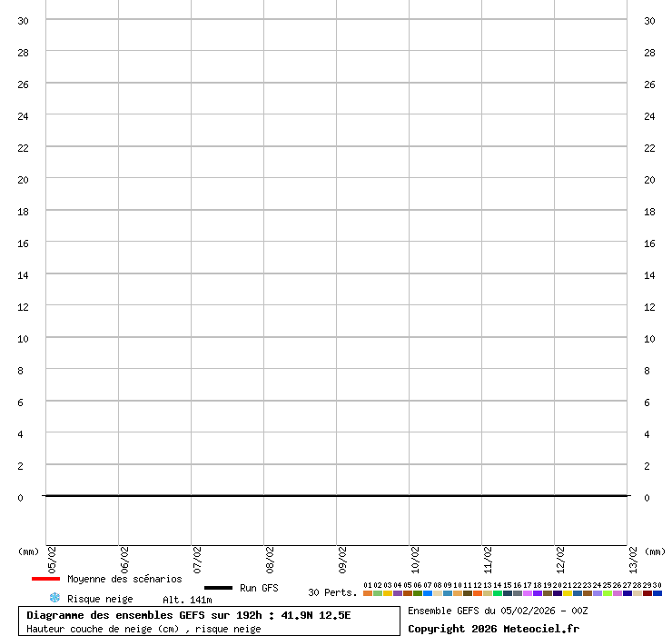Choose the perturbation 14 green swatch
The width and height of the screenshot is (672, 636).
(498, 593)
